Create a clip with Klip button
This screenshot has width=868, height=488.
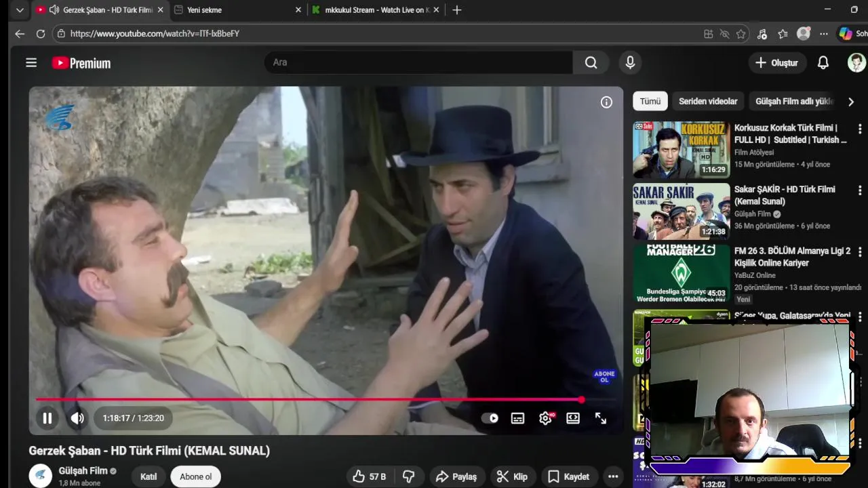512,476
